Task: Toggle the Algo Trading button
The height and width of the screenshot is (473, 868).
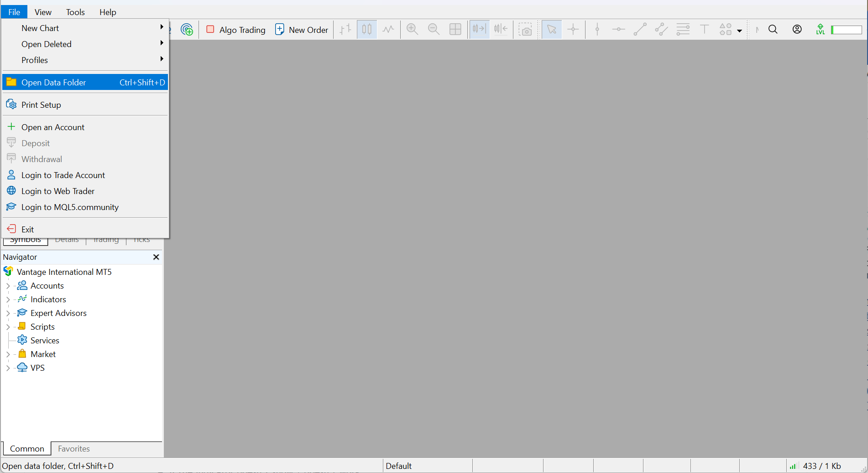Action: tap(235, 30)
